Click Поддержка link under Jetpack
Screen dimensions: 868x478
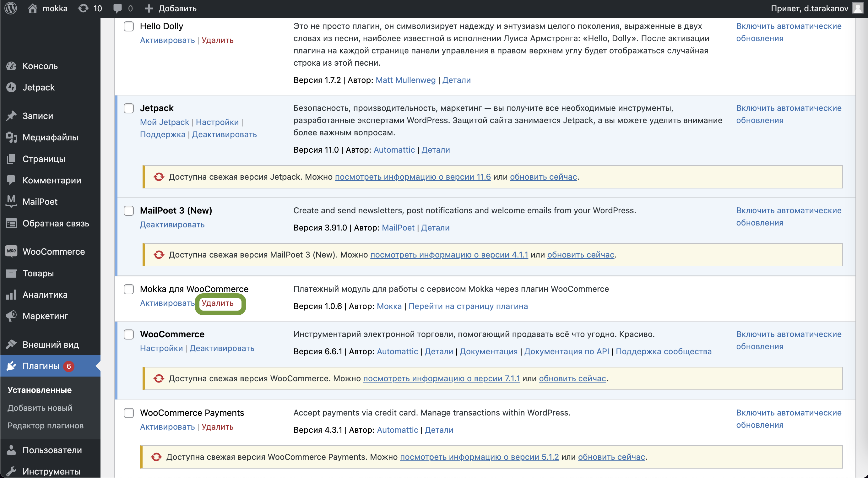(x=162, y=134)
